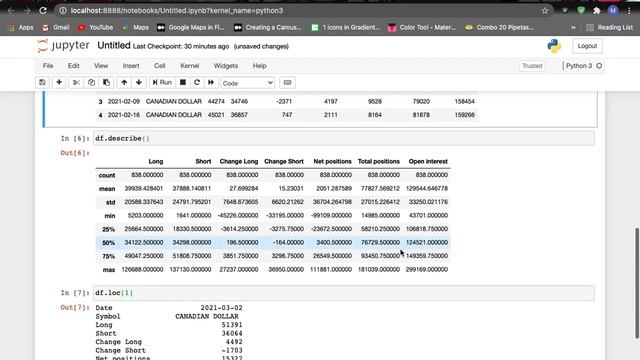This screenshot has width=640, height=360.
Task: Open the Gmail bookmark
Action: [56, 27]
